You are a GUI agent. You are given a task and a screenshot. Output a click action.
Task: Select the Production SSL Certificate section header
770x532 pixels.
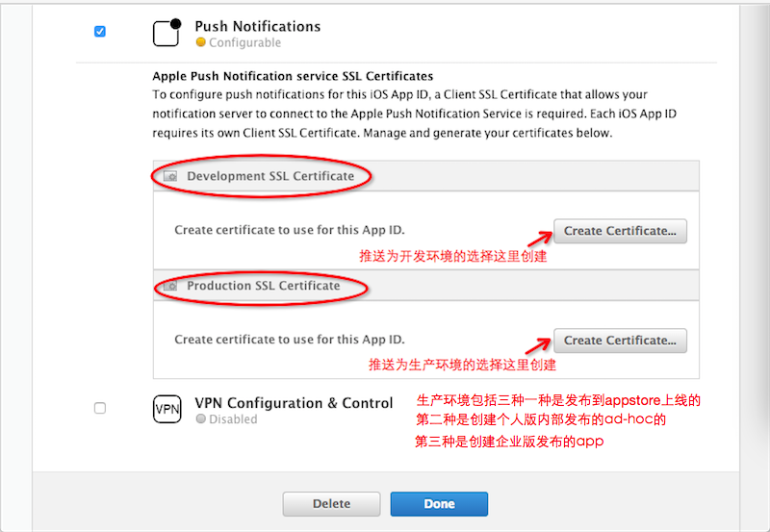pyautogui.click(x=263, y=287)
